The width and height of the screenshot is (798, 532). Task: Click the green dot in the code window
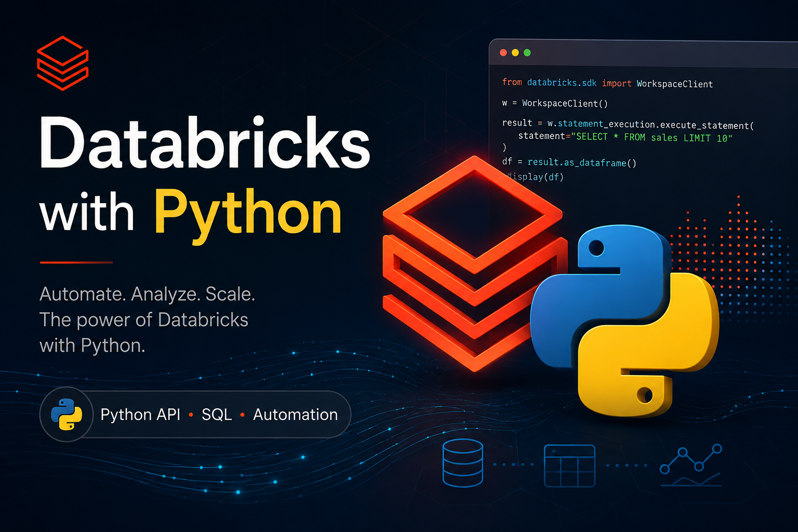tap(527, 52)
